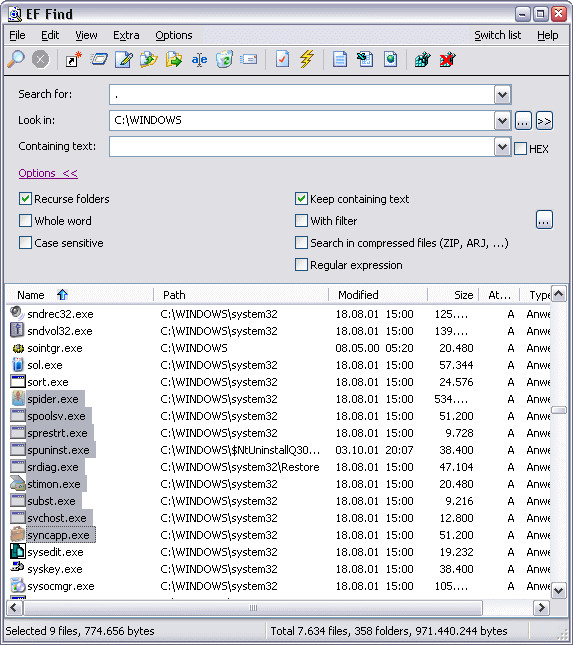The height and width of the screenshot is (645, 573).
Task: Click the sndvol32.exe icon
Action: click(17, 330)
